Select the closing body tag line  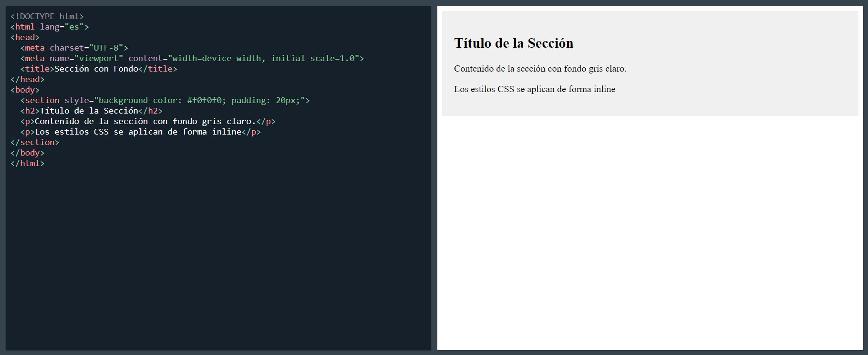point(28,153)
